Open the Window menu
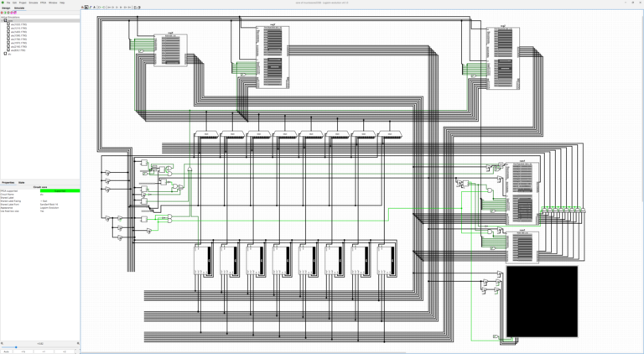Image resolution: width=644 pixels, height=354 pixels. (x=53, y=3)
